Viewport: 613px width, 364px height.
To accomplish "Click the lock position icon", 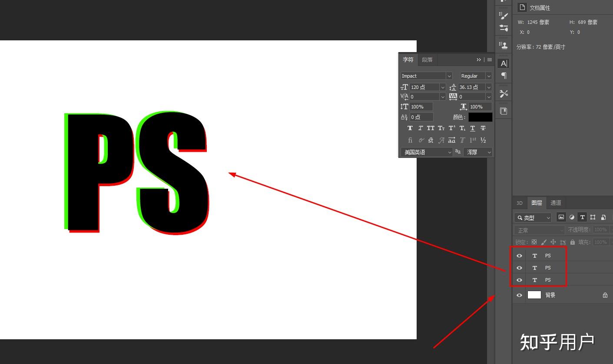I will (x=553, y=242).
